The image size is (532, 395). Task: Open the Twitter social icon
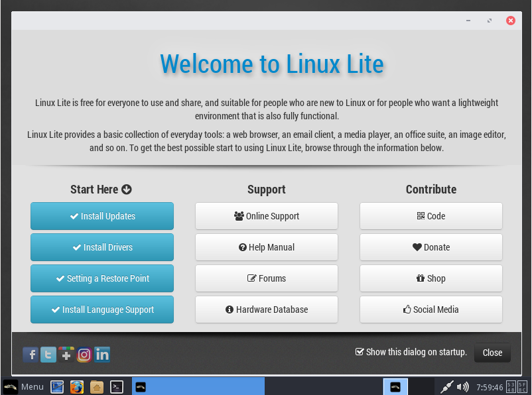click(x=48, y=355)
